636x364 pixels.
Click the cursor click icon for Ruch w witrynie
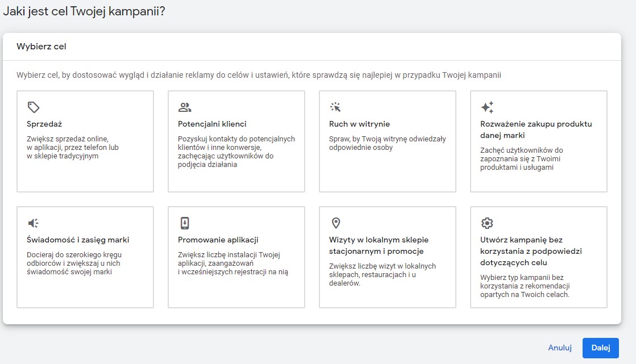335,107
